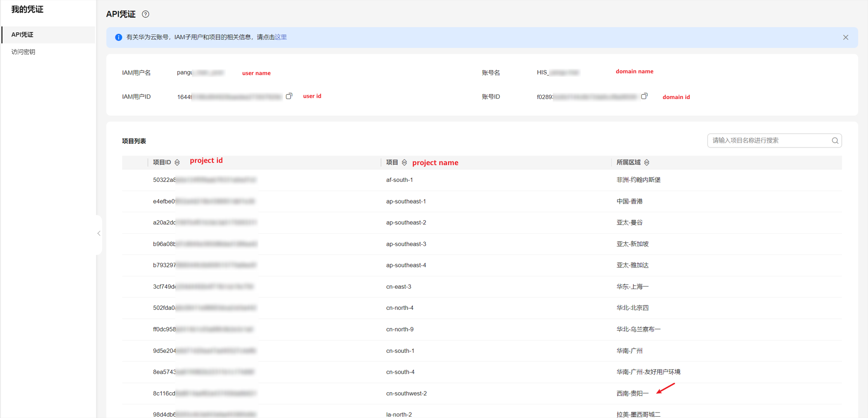Select the ap-southeast-4 project name
868x418 pixels.
coord(406,265)
